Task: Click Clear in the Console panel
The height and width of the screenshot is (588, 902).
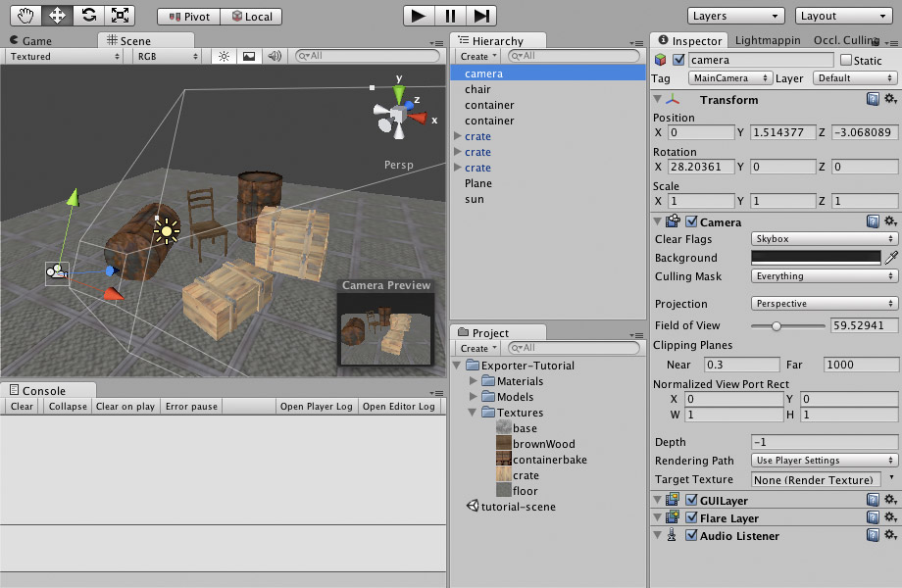Action: [21, 406]
